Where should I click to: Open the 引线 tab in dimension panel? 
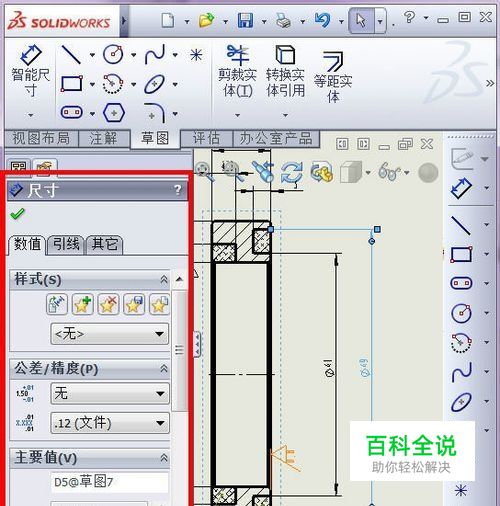tap(66, 244)
